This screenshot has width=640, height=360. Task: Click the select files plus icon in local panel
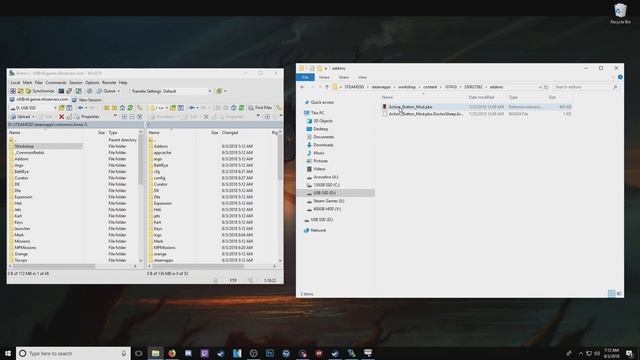point(124,117)
